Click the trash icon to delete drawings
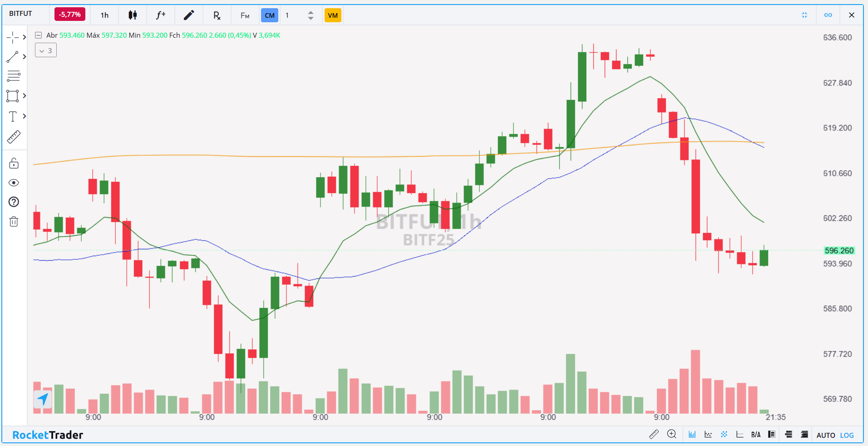Screen dimensions: 868x446 pos(14,222)
